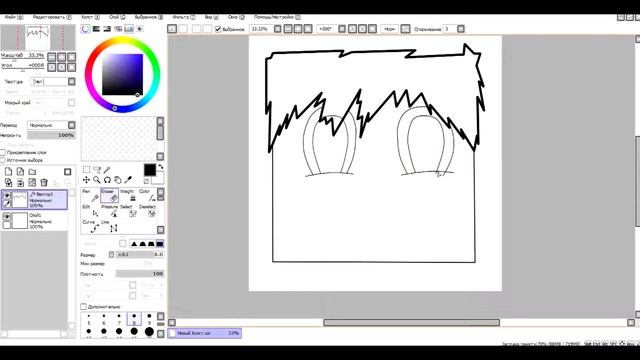The height and width of the screenshot is (360, 640).
Task: Select the Pressure tool
Action: click(x=109, y=211)
